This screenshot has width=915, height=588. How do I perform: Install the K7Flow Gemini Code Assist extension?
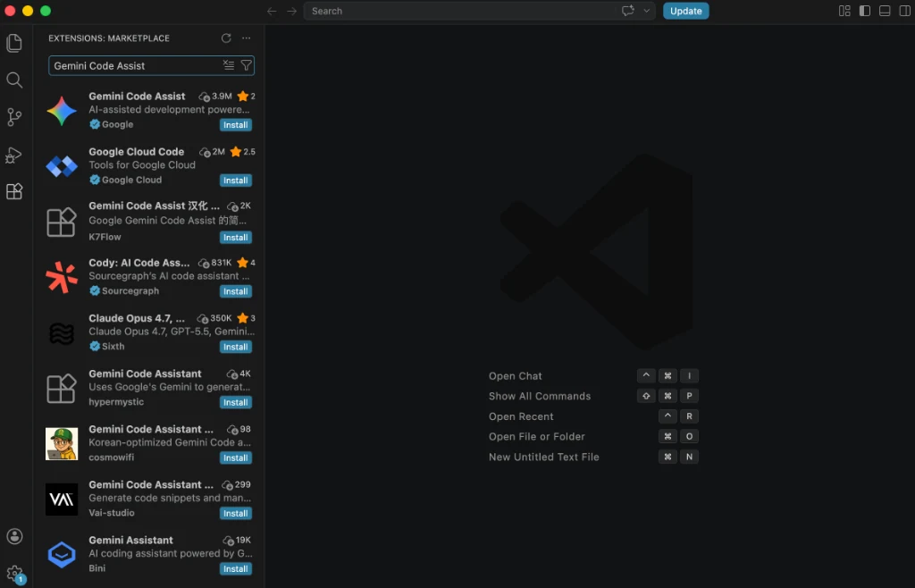tap(236, 238)
